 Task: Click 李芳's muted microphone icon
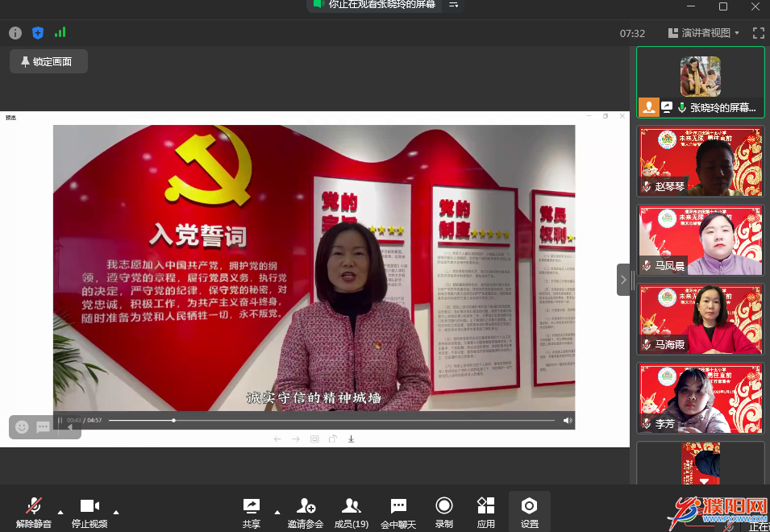coord(647,423)
